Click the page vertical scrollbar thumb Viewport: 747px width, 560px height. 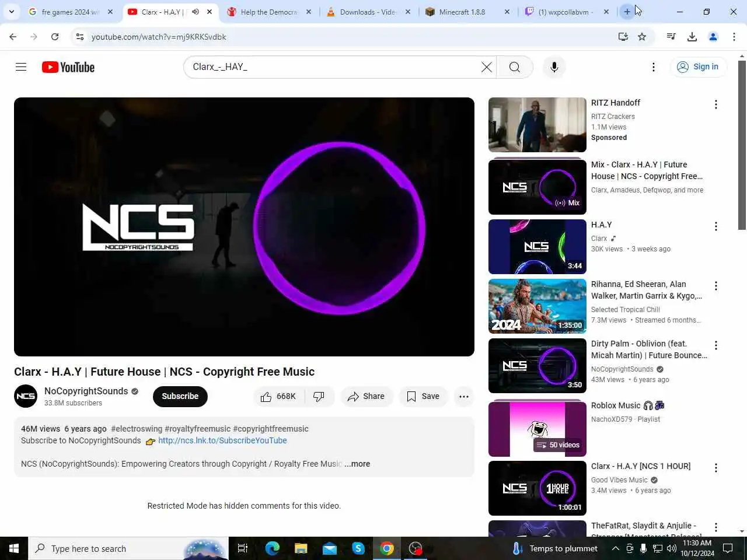click(x=742, y=145)
